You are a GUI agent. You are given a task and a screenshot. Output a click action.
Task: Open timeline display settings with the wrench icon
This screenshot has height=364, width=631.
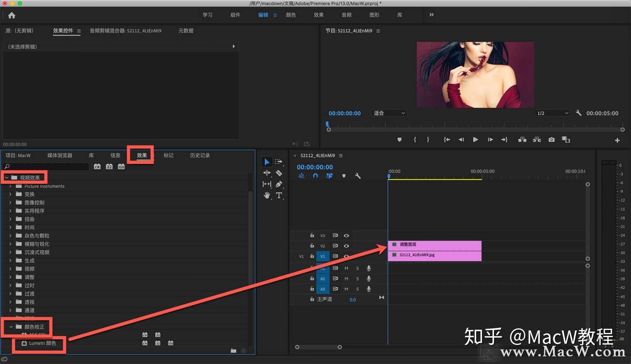[358, 176]
